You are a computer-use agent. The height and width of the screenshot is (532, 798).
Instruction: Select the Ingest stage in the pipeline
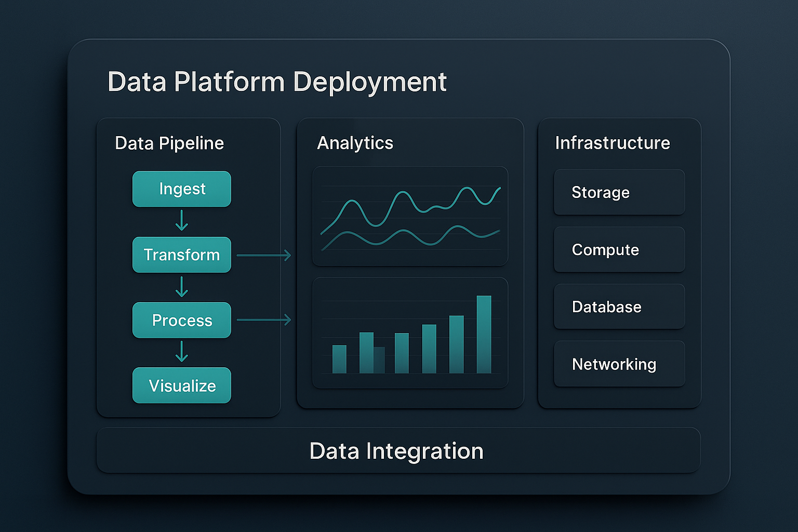(181, 189)
